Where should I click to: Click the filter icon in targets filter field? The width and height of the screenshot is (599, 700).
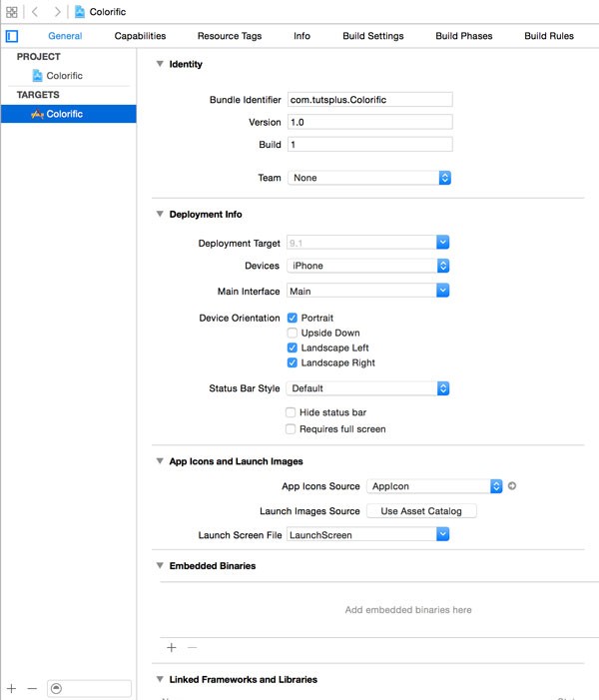click(56, 688)
